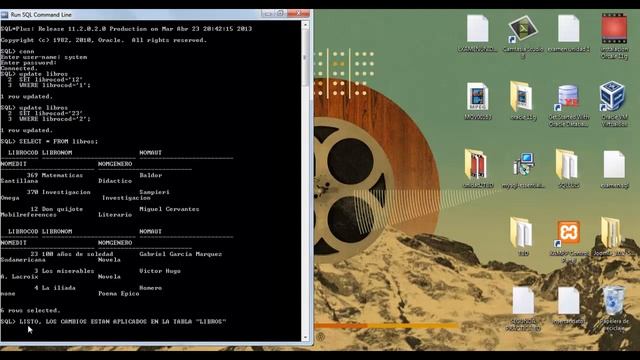Open blank file between Camtasia and red video

pyautogui.click(x=569, y=28)
